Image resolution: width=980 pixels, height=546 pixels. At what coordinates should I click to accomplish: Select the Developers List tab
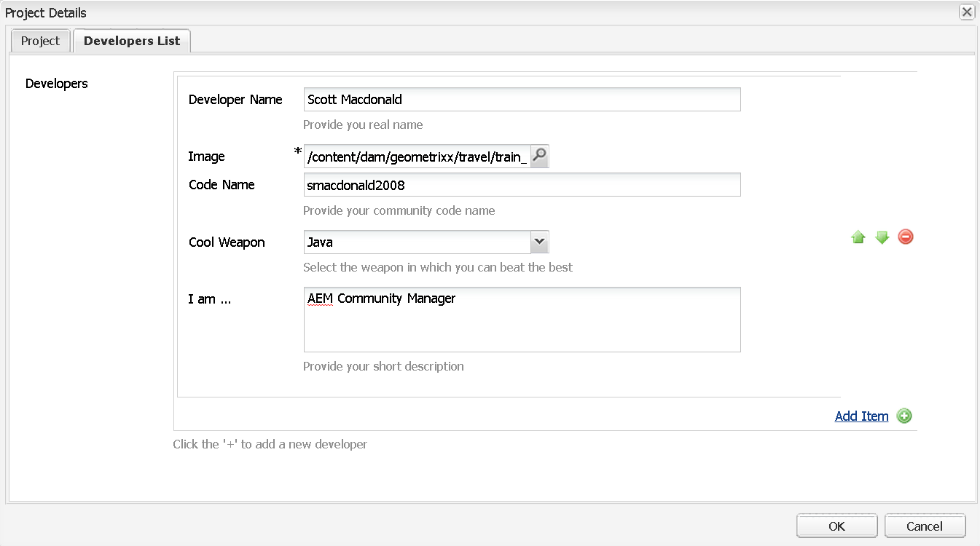tap(132, 41)
